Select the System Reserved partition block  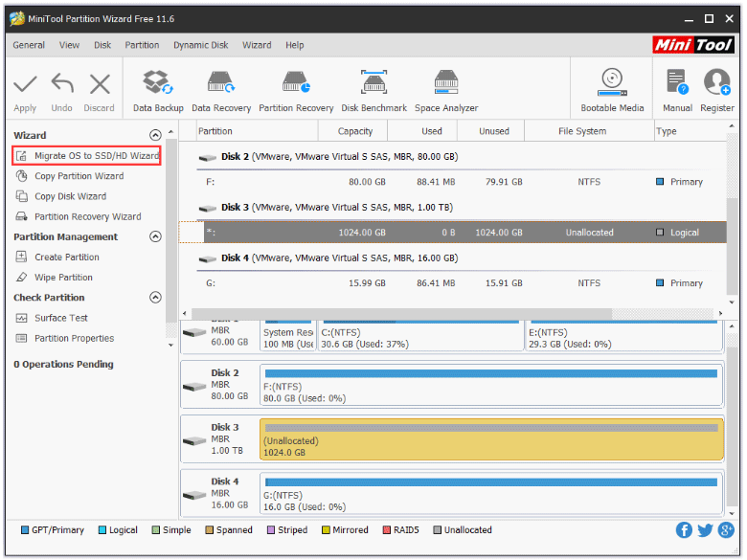(x=288, y=336)
